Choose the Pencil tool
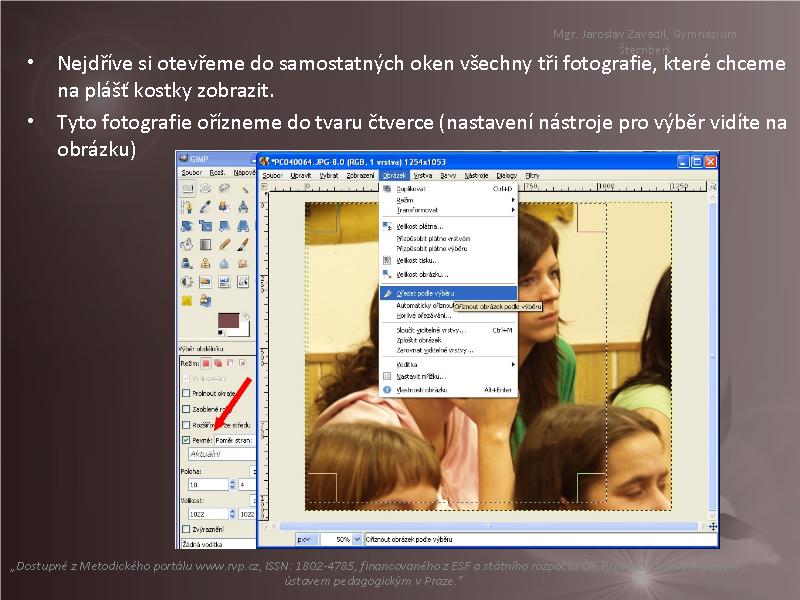The height and width of the screenshot is (600, 800). point(224,244)
